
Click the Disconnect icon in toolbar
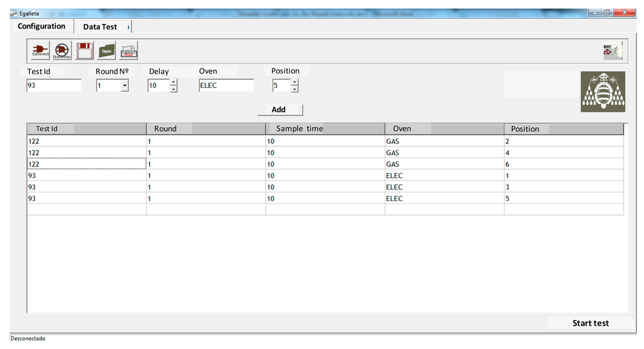pos(62,51)
